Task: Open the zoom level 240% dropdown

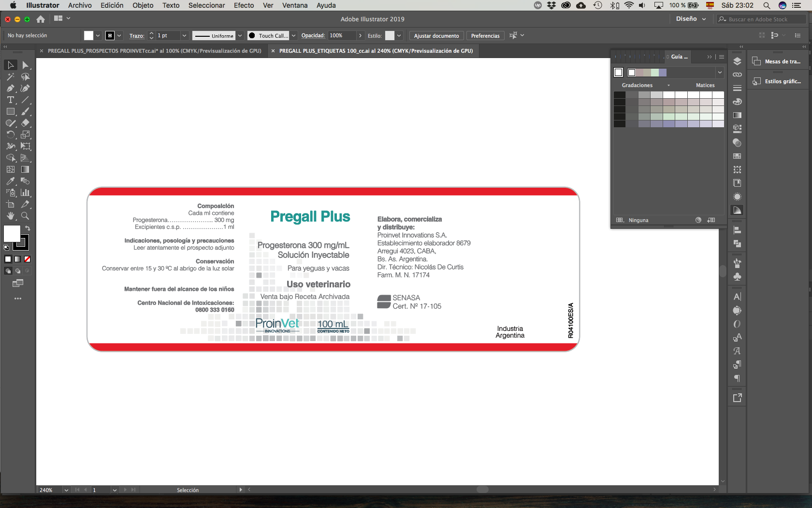Action: 66,490
